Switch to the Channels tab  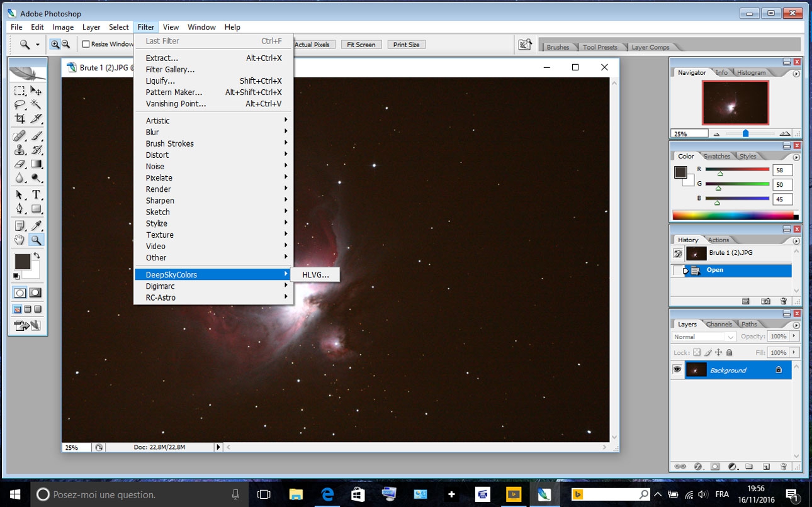point(719,325)
